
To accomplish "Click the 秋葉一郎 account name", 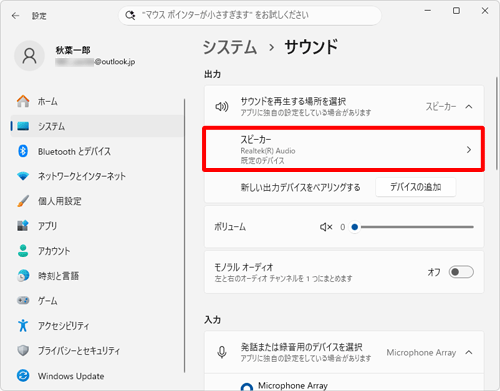I will 73,50.
